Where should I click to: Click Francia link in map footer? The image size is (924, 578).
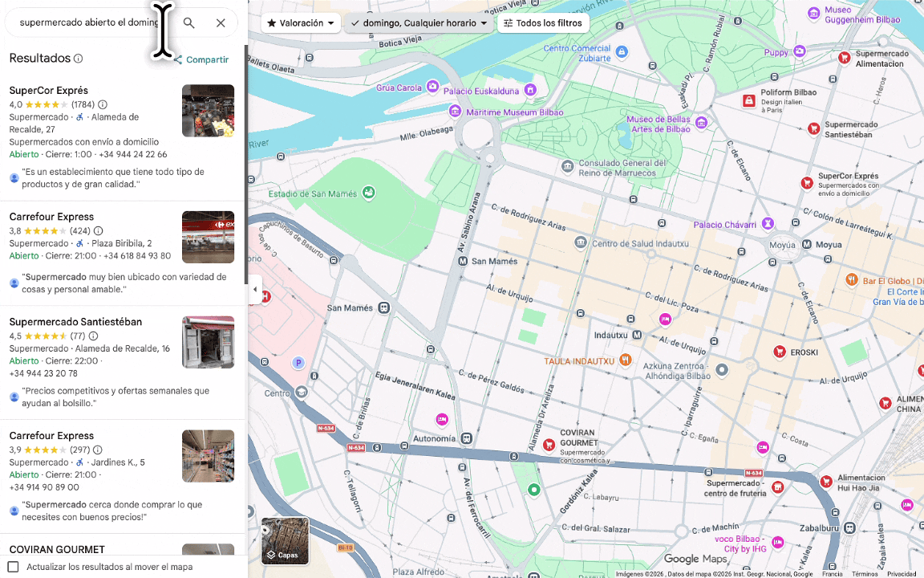coord(832,574)
